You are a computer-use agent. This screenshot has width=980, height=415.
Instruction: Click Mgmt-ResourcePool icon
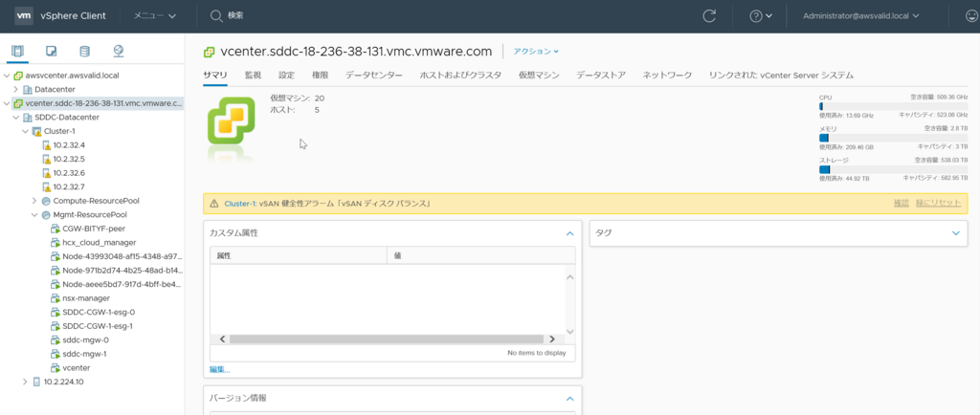click(46, 215)
